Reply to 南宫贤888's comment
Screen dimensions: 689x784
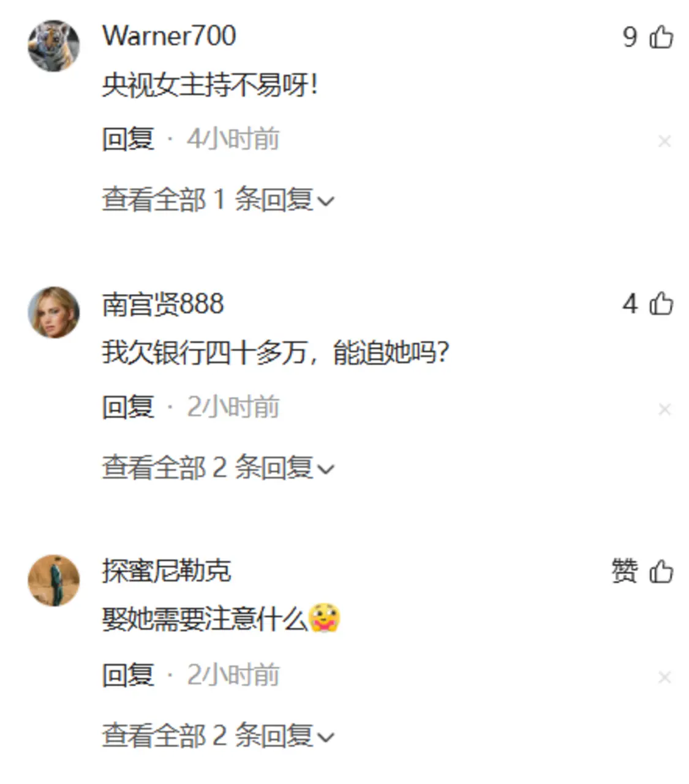[128, 407]
